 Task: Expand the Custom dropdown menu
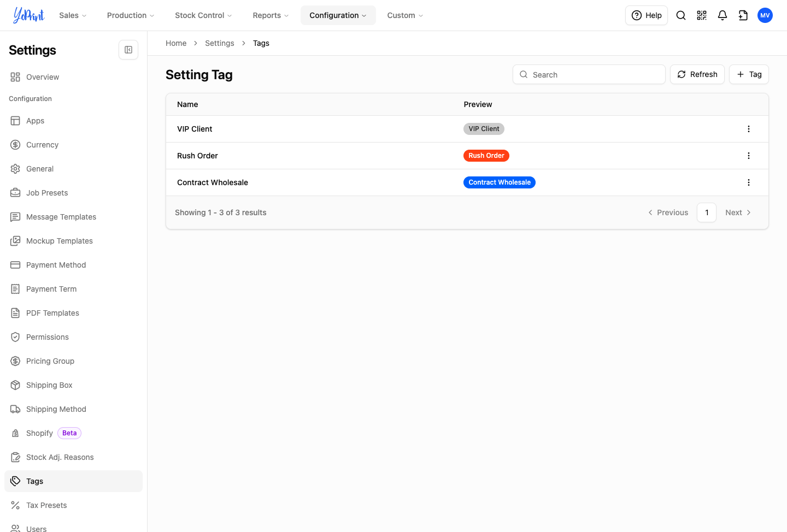[405, 15]
